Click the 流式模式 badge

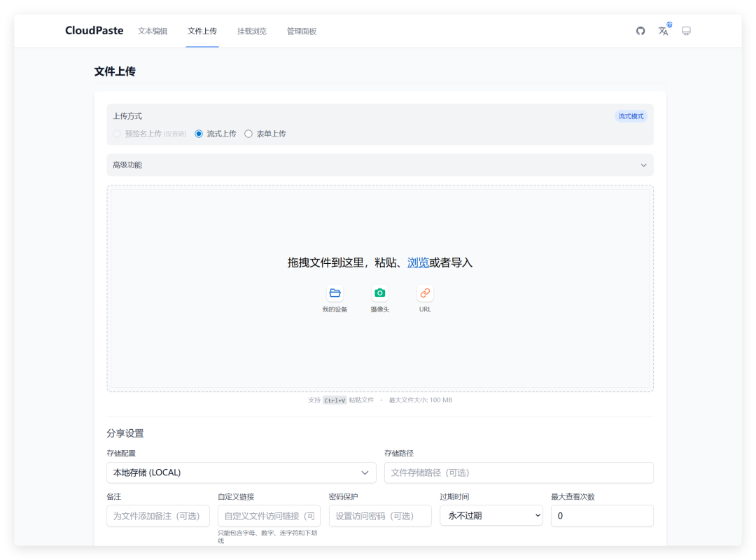click(629, 115)
